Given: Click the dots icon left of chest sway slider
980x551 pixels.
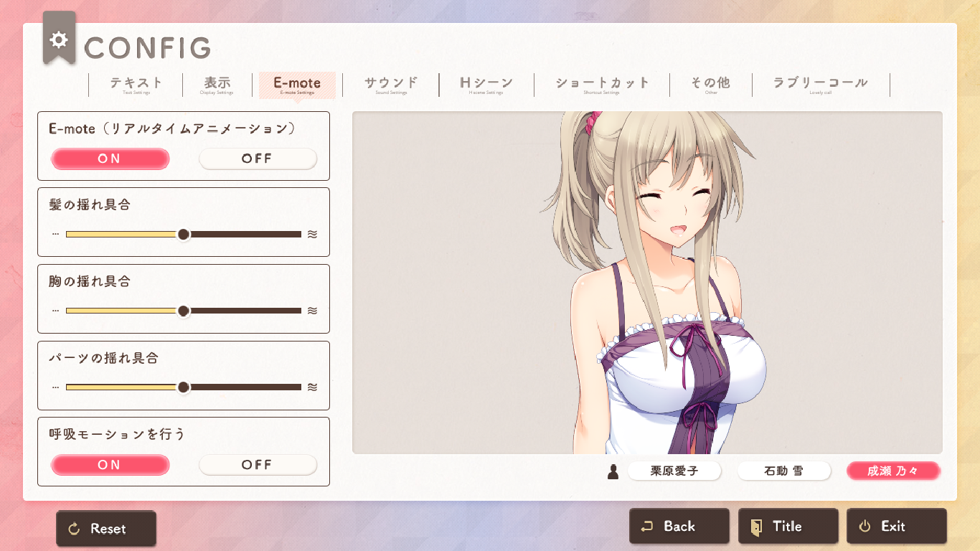Looking at the screenshot, I should click(55, 311).
